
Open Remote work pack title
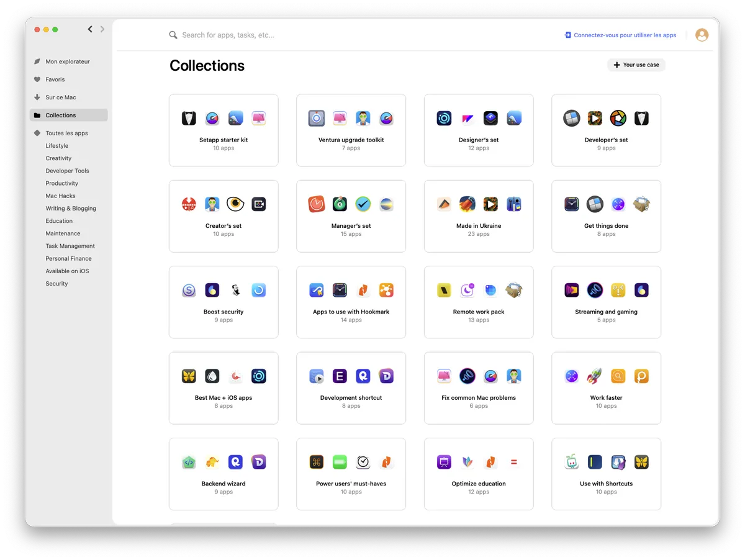(479, 312)
